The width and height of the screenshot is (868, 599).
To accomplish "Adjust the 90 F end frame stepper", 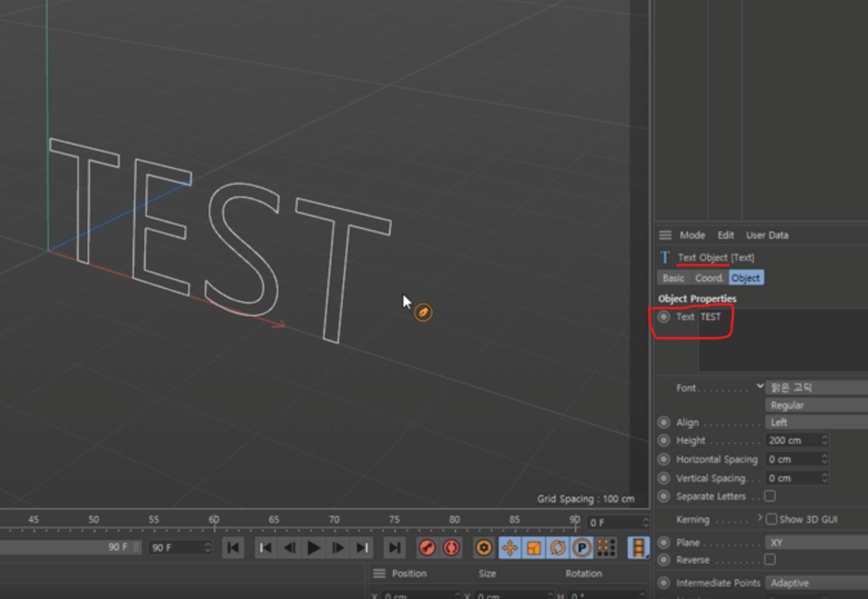I will click(207, 547).
